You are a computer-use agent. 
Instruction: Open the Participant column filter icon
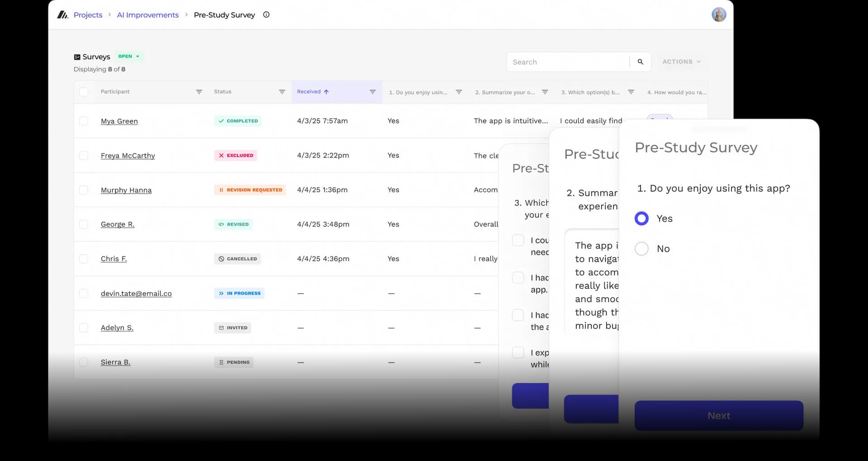[x=199, y=92]
